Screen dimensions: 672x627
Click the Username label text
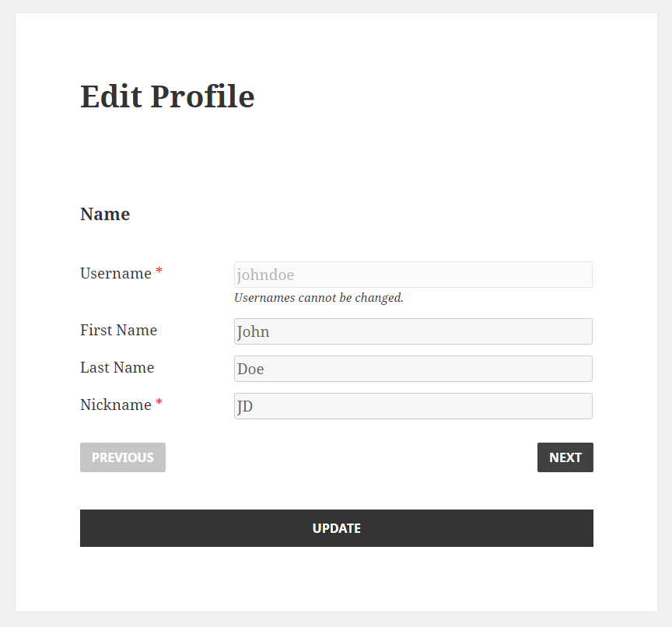[116, 274]
